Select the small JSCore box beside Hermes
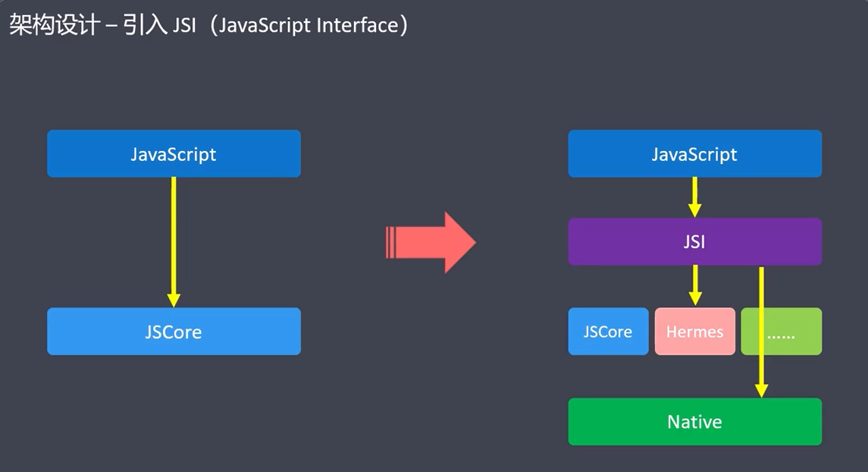 (608, 332)
